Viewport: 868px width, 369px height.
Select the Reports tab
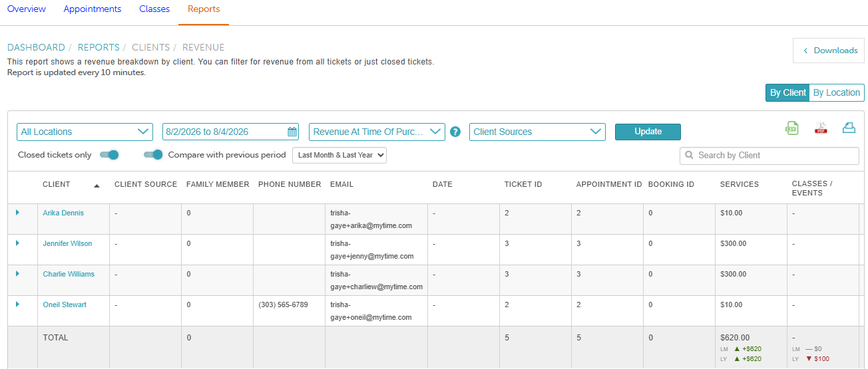click(x=204, y=9)
